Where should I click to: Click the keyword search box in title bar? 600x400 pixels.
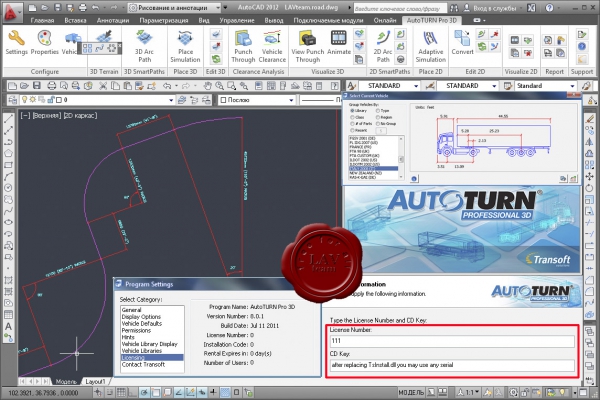(x=400, y=8)
